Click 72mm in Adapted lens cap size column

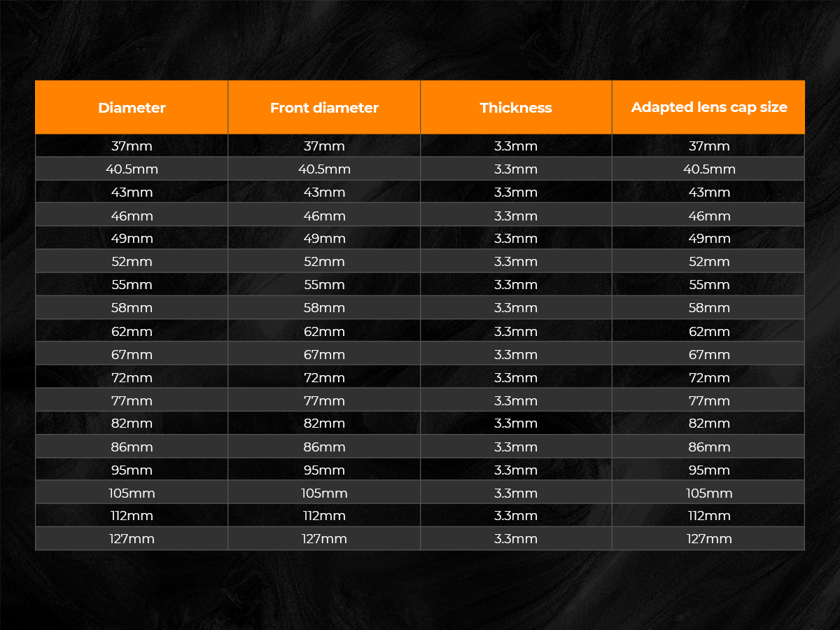(x=709, y=377)
